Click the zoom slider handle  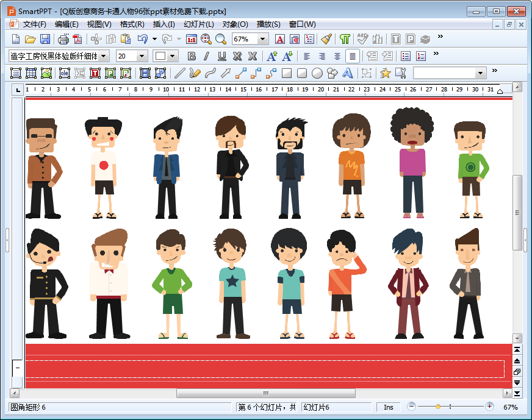(437, 407)
